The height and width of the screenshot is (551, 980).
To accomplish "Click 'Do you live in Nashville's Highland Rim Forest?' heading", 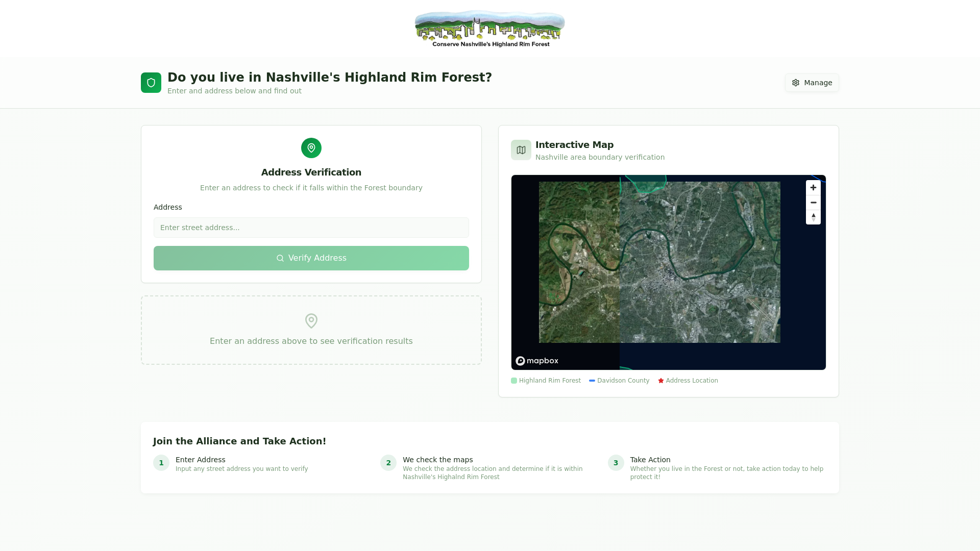I will 330,78.
